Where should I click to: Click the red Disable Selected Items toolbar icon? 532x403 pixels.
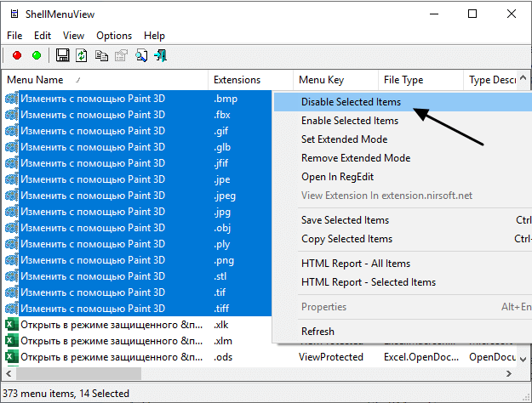pyautogui.click(x=17, y=55)
